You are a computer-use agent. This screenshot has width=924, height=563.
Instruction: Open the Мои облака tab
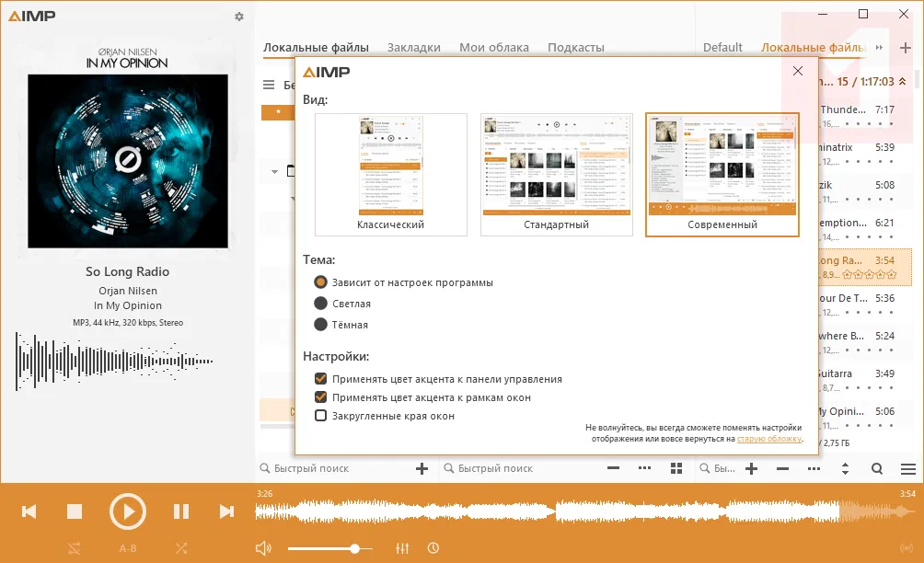tap(494, 47)
